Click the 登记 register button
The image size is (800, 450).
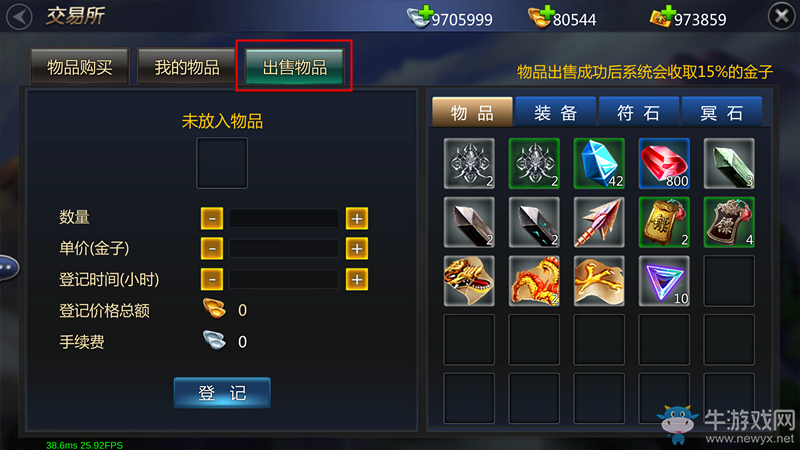click(222, 392)
